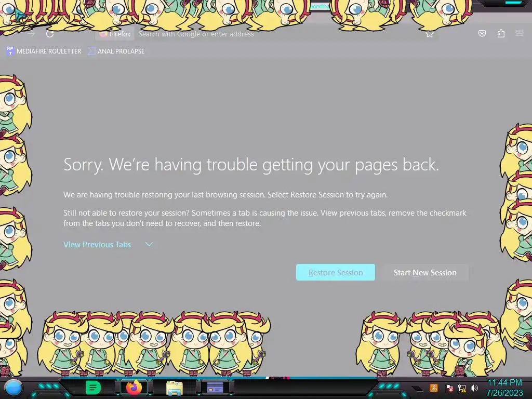The height and width of the screenshot is (399, 532).
Task: Expand the View Previous Tabs chevron
Action: pyautogui.click(x=149, y=244)
